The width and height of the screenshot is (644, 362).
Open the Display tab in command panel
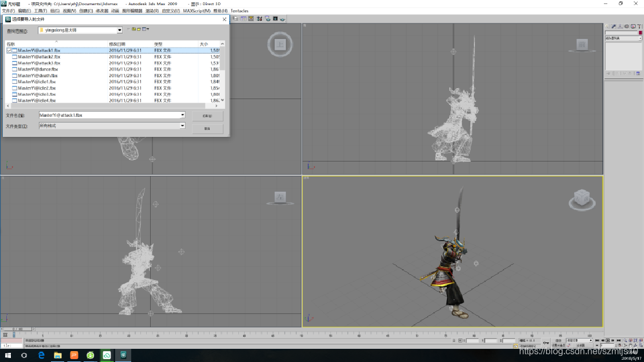pos(633,26)
